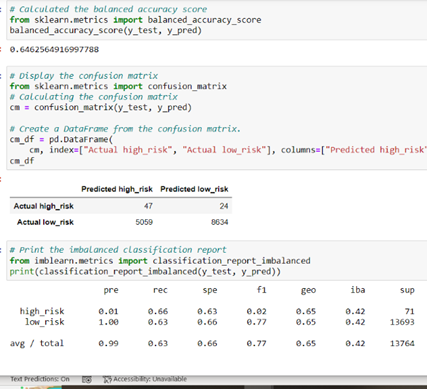The width and height of the screenshot is (427, 389).
Task: Click inside the imbalanced classification report code cell
Action: [x=217, y=260]
